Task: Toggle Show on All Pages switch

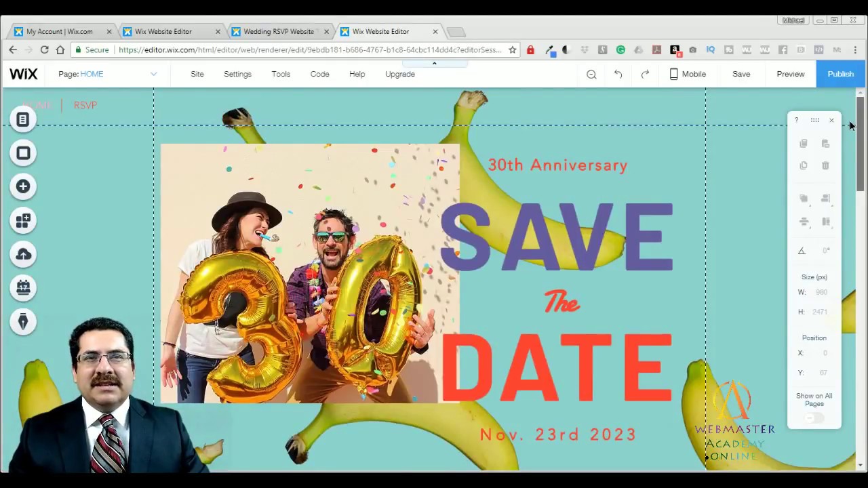Action: 813,418
